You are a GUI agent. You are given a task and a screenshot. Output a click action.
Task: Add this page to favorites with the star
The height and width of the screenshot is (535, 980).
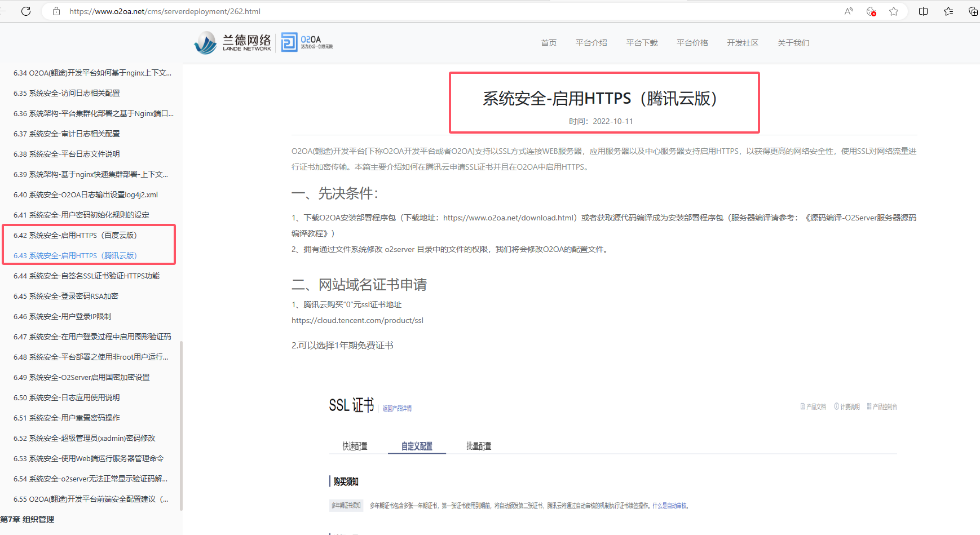894,11
